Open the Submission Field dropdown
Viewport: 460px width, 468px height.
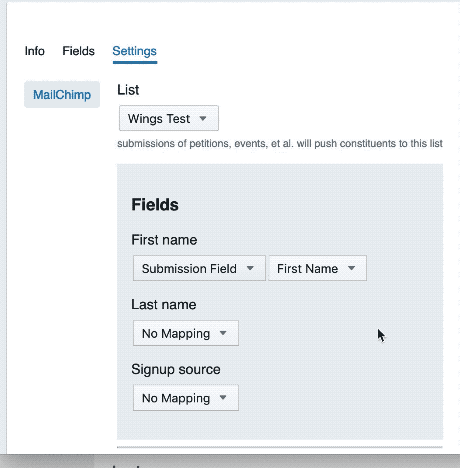[x=199, y=268]
